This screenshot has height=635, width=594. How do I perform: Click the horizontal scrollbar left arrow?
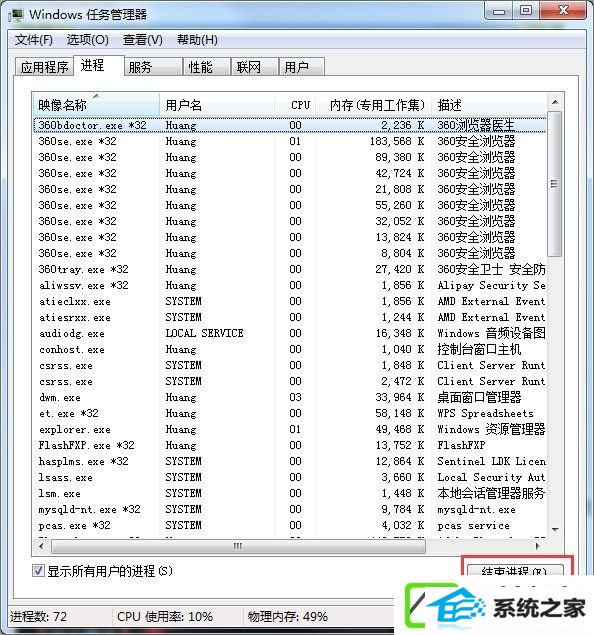point(41,546)
